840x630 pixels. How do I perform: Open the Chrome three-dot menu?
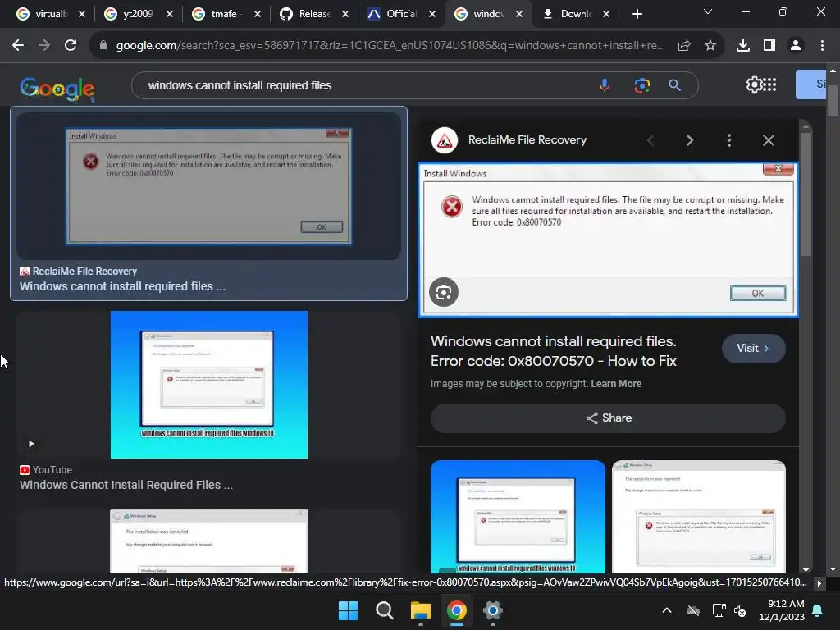coord(822,46)
